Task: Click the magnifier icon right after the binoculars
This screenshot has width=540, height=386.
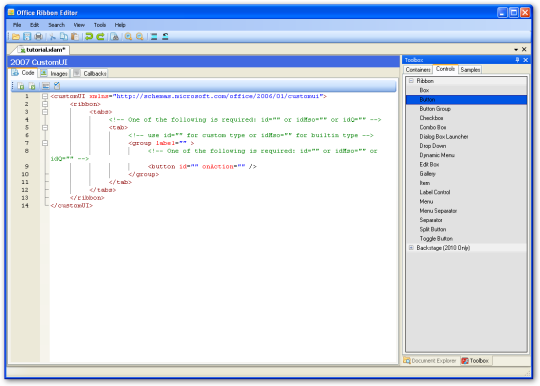Action: (128, 36)
